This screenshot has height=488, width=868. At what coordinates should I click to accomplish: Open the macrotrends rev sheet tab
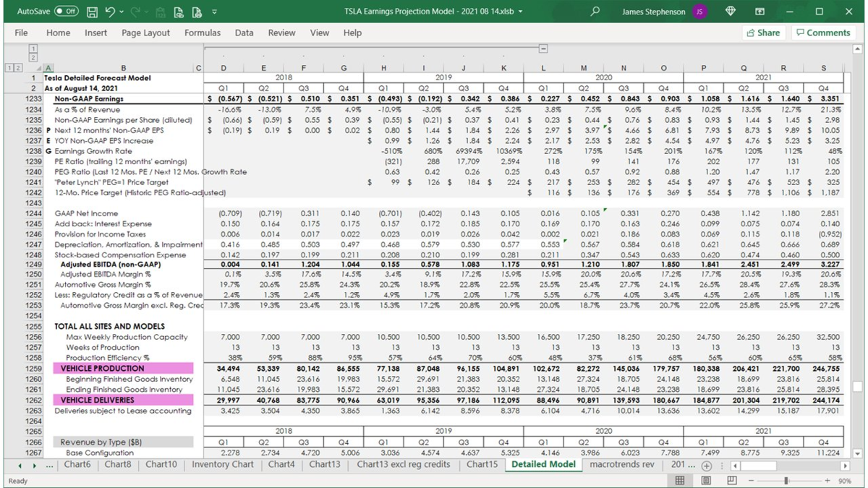coord(621,465)
